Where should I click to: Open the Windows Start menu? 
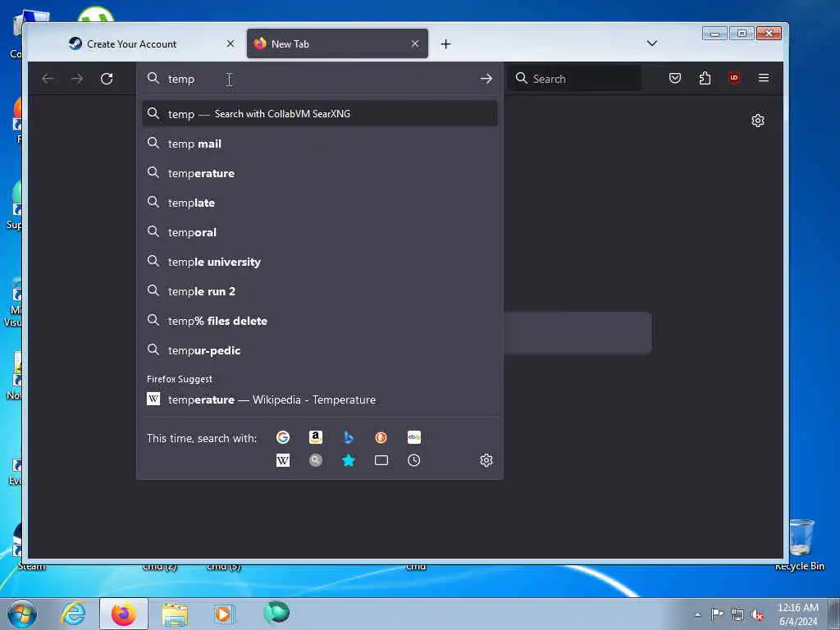22,614
